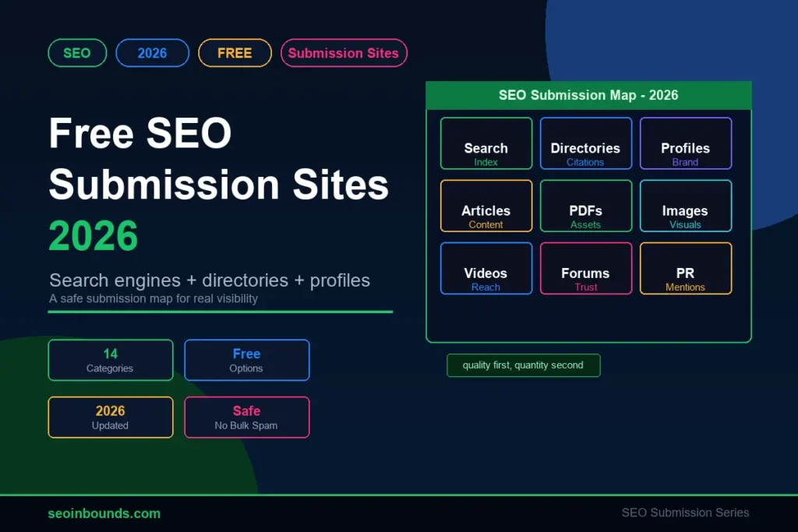Click the Free SEO Submission Sites headline
Viewport: 798px width, 532px height.
[219, 159]
